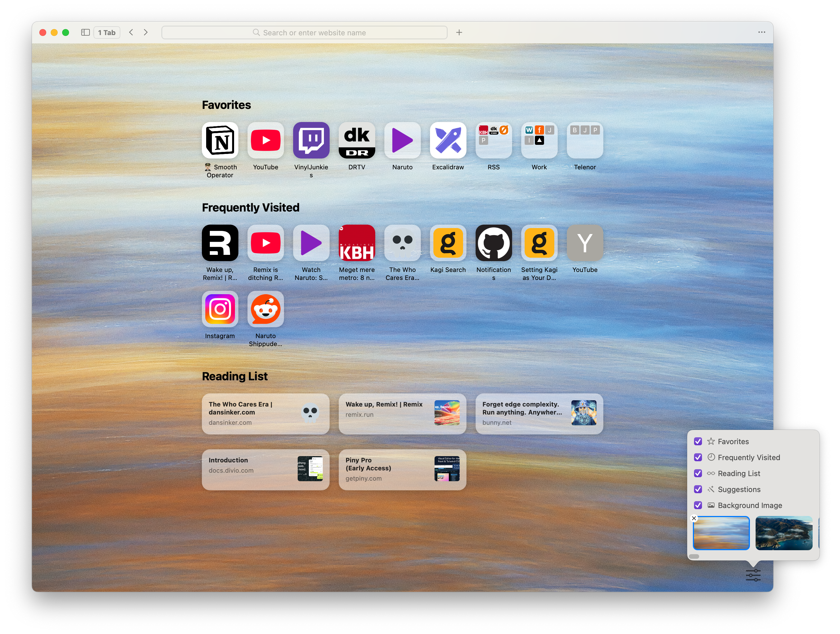Toggle the sidebar icon in toolbar
This screenshot has width=840, height=634.
pyautogui.click(x=86, y=33)
